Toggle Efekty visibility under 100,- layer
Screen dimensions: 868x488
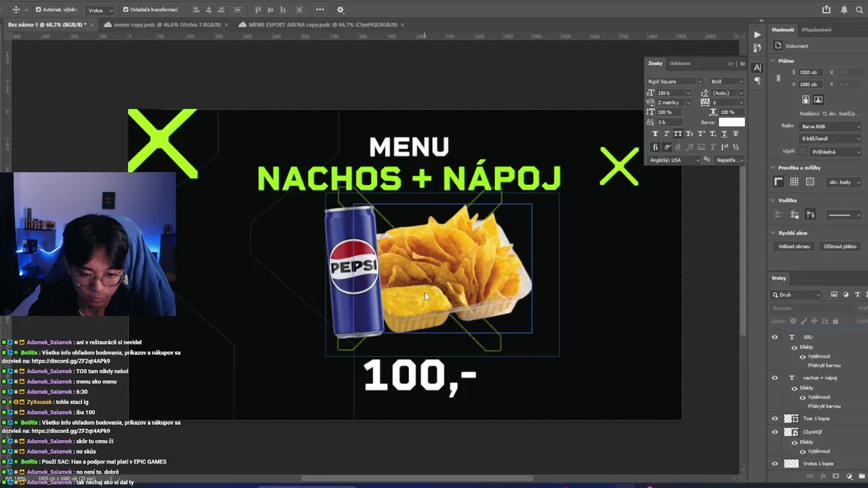point(795,347)
